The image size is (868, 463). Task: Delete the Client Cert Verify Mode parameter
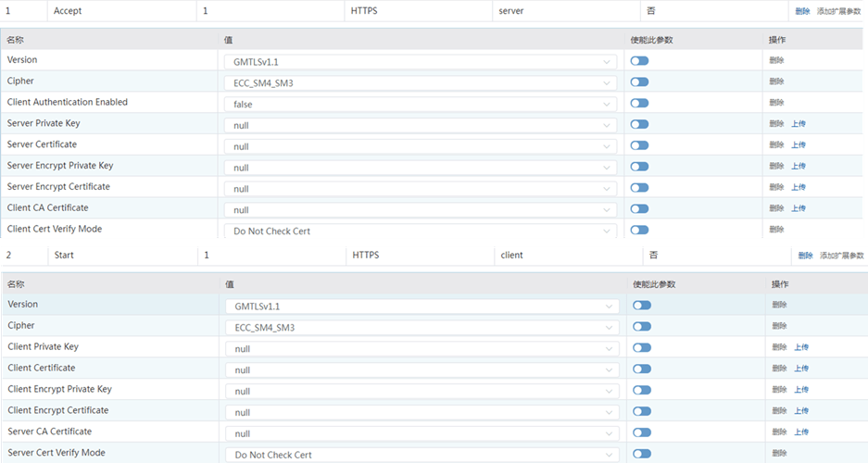pos(776,229)
